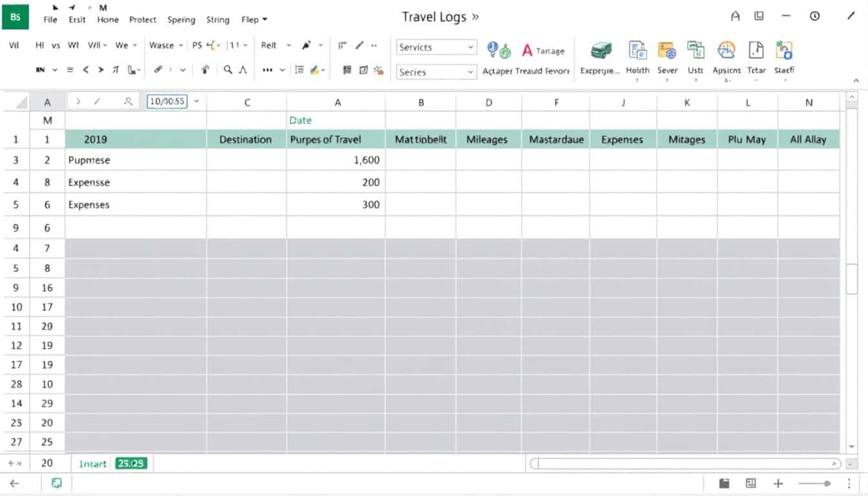Image resolution: width=868 pixels, height=496 pixels.
Task: Click the diagonal line draw icon
Action: tap(360, 45)
